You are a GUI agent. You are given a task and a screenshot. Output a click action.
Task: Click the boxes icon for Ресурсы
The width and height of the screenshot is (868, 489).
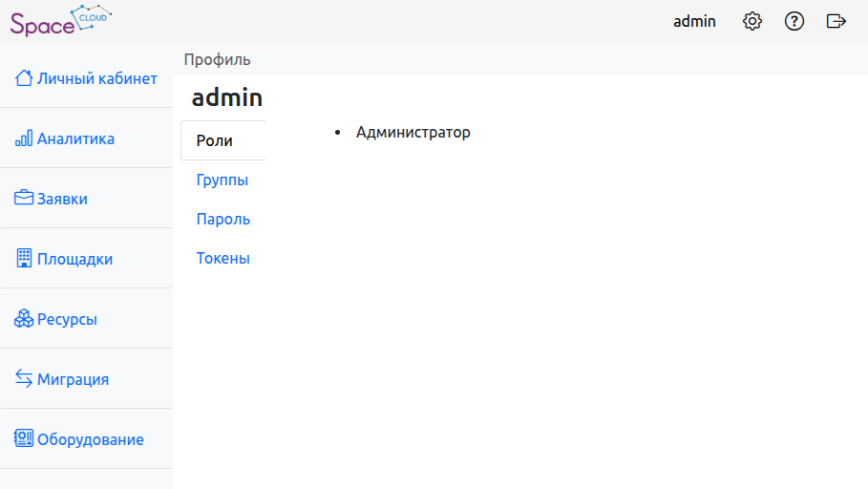pyautogui.click(x=24, y=319)
